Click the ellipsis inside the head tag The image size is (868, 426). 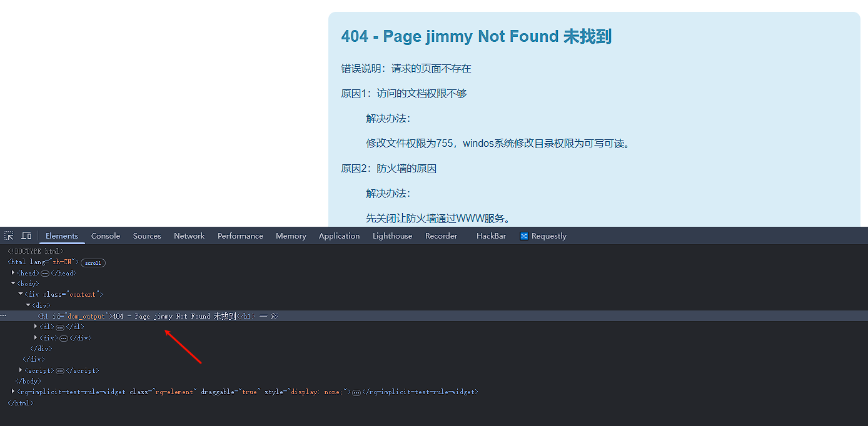(x=45, y=274)
